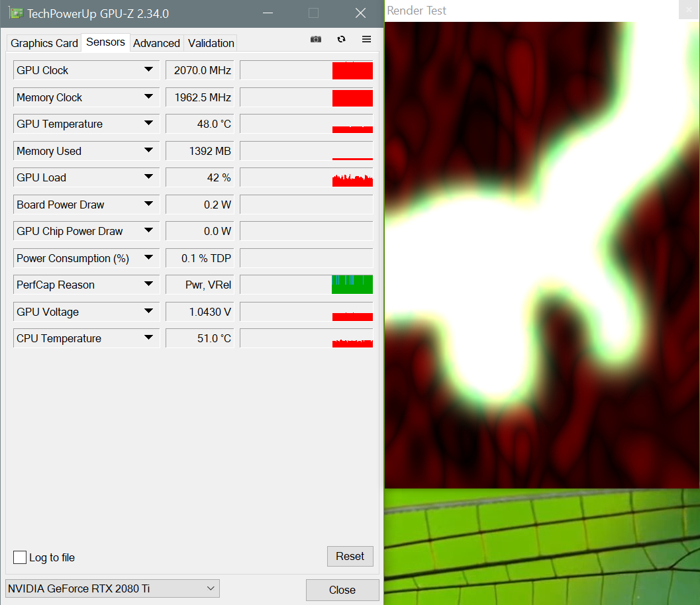
Task: Click the Close button at the bottom
Action: (342, 590)
